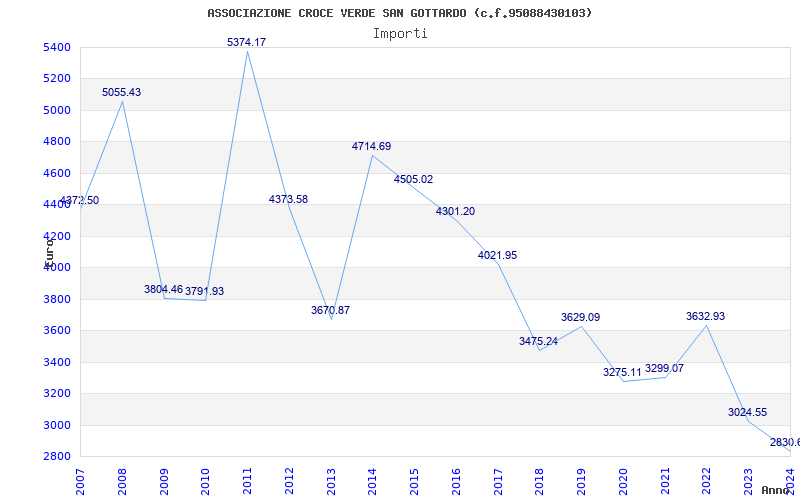This screenshot has width=800, height=500.
Task: Select the 3600 y-axis value
Action: tap(58, 331)
